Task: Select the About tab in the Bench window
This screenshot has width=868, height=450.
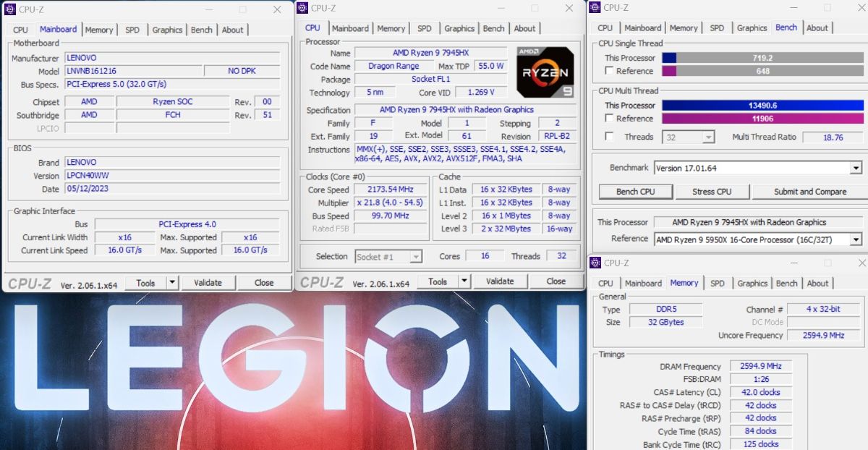Action: [x=817, y=28]
